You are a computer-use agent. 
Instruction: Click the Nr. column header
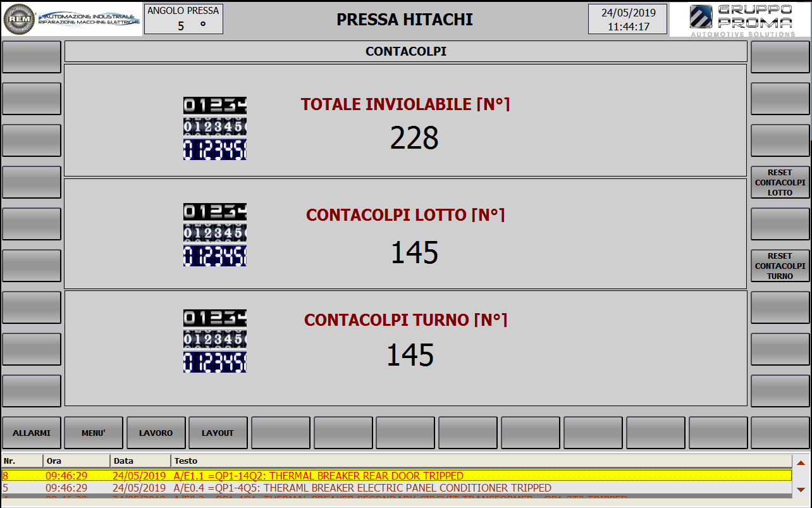pyautogui.click(x=22, y=461)
